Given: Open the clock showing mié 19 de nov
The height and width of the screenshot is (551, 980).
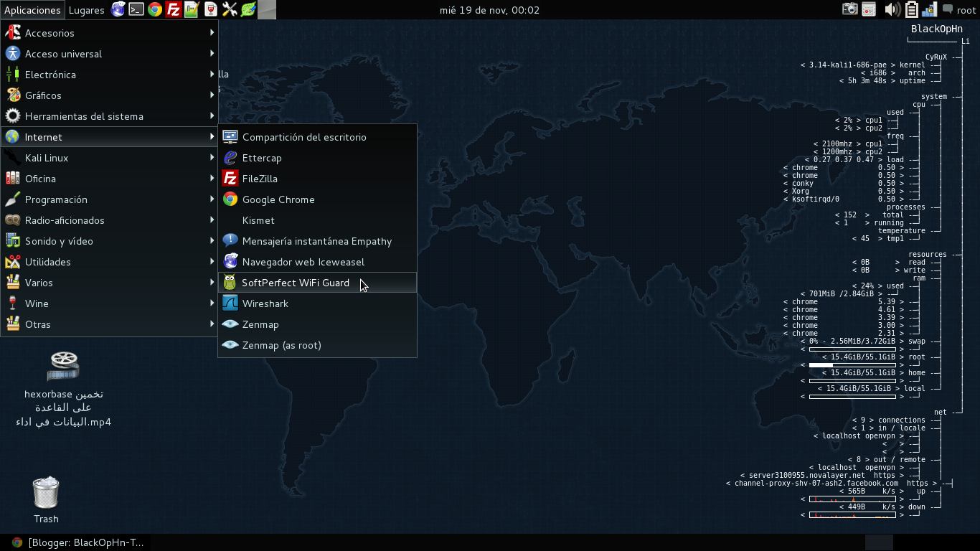Looking at the screenshot, I should tap(489, 10).
